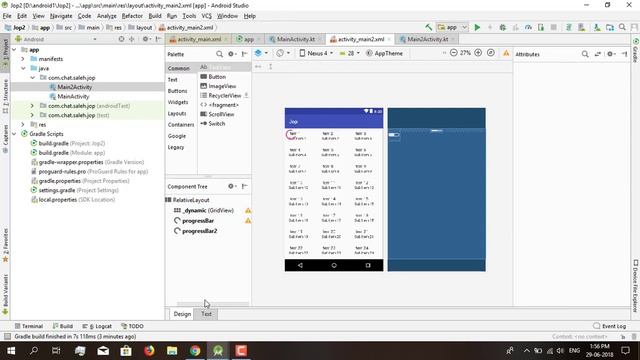Zoom in the design preview
The width and height of the screenshot is (640, 360).
click(478, 53)
